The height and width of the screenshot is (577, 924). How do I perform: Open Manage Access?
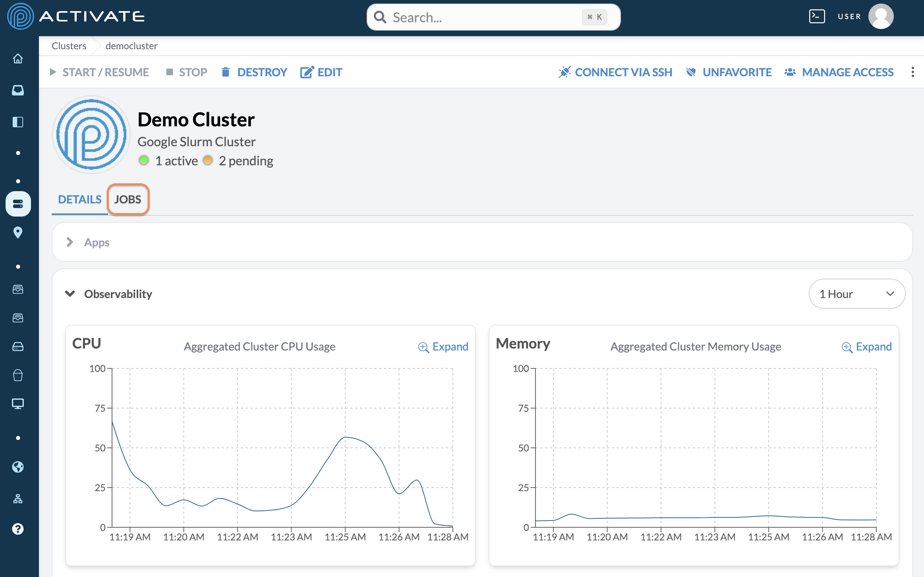point(839,72)
